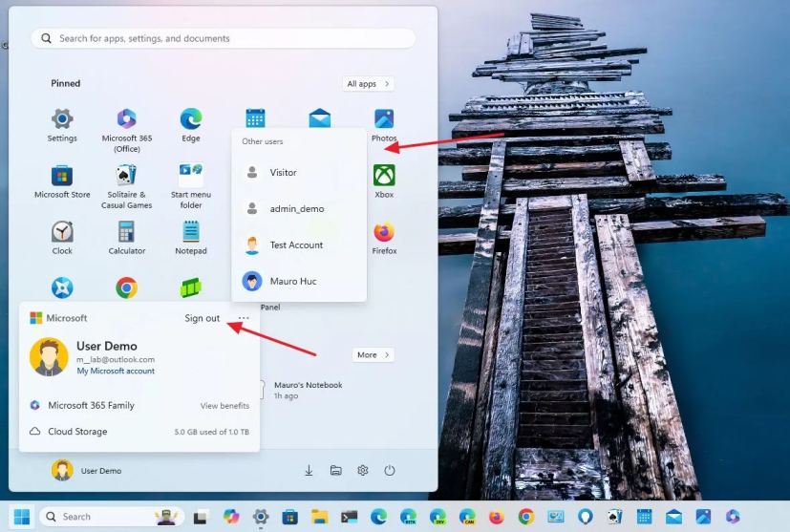Open File Explorer on the taskbar
Screen dimensions: 790x532
coord(319,517)
